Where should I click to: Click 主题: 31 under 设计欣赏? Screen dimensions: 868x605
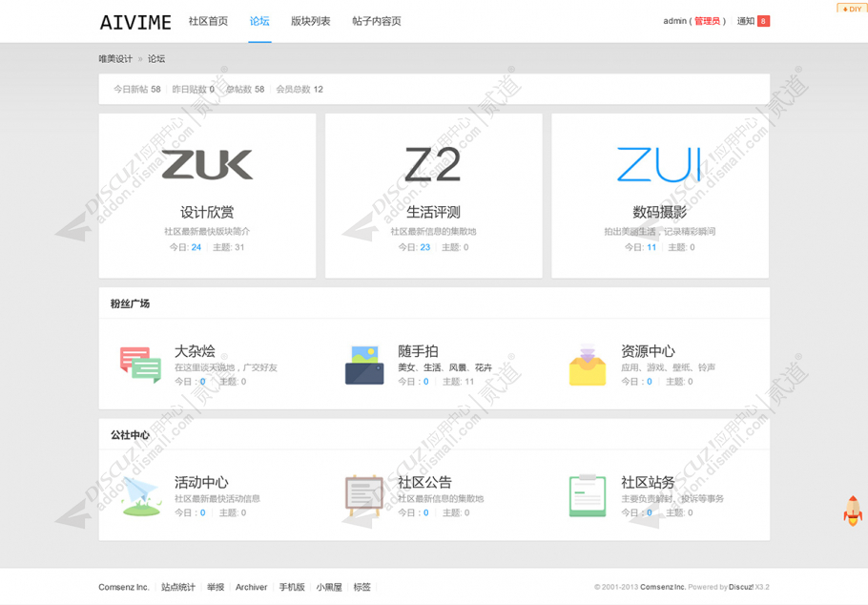(229, 247)
